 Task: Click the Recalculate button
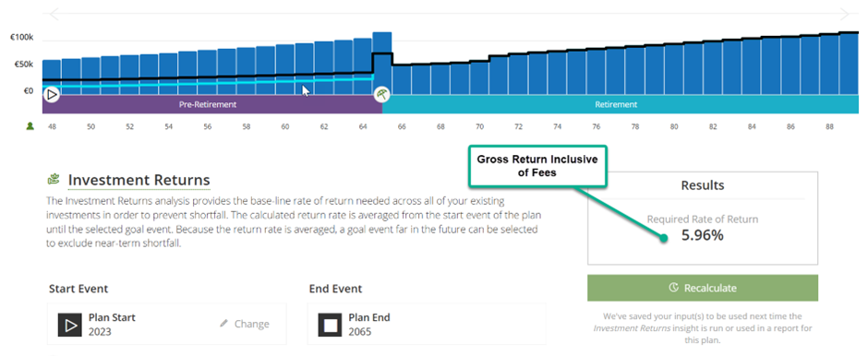(x=703, y=288)
